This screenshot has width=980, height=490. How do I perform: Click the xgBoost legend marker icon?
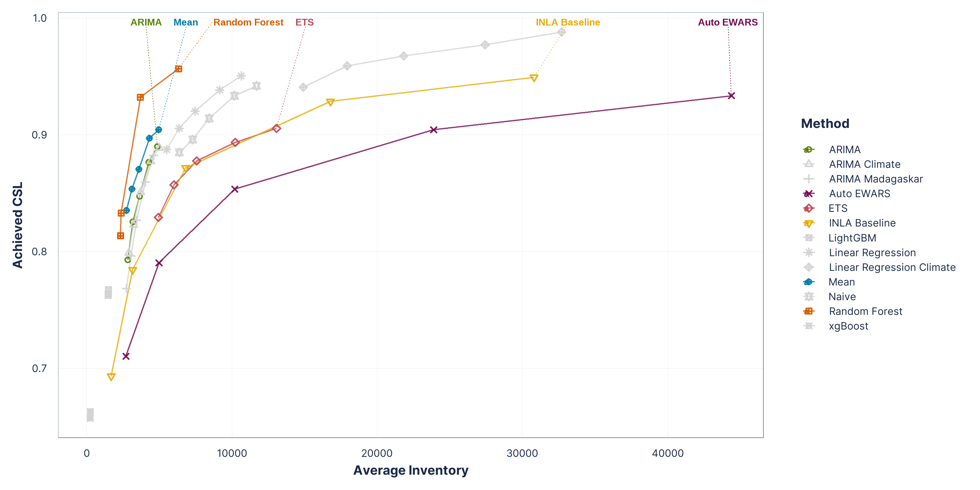808,326
